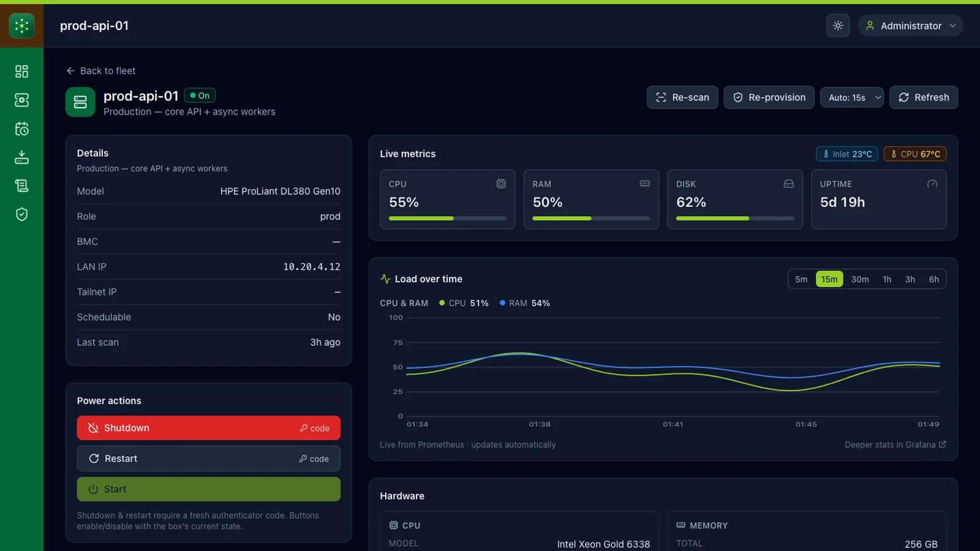980x551 pixels.
Task: Click the 256 GB memory total value
Action: click(x=921, y=544)
